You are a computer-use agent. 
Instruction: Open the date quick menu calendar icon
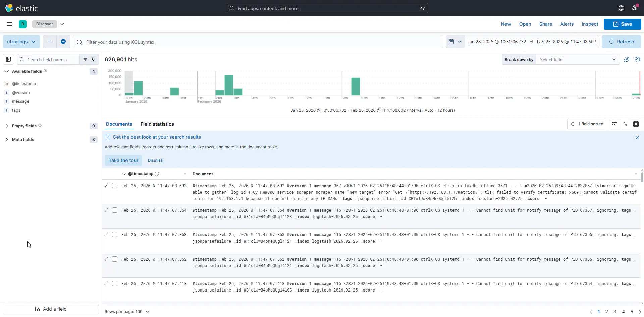[x=455, y=42]
